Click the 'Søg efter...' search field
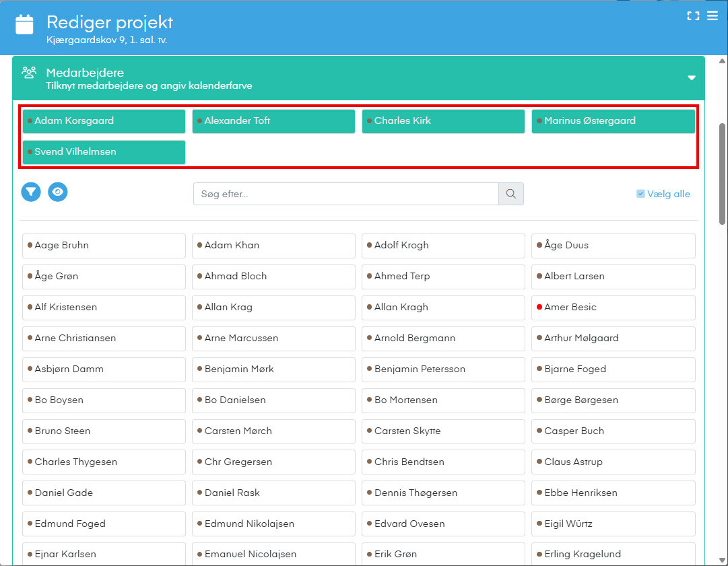 pos(345,194)
